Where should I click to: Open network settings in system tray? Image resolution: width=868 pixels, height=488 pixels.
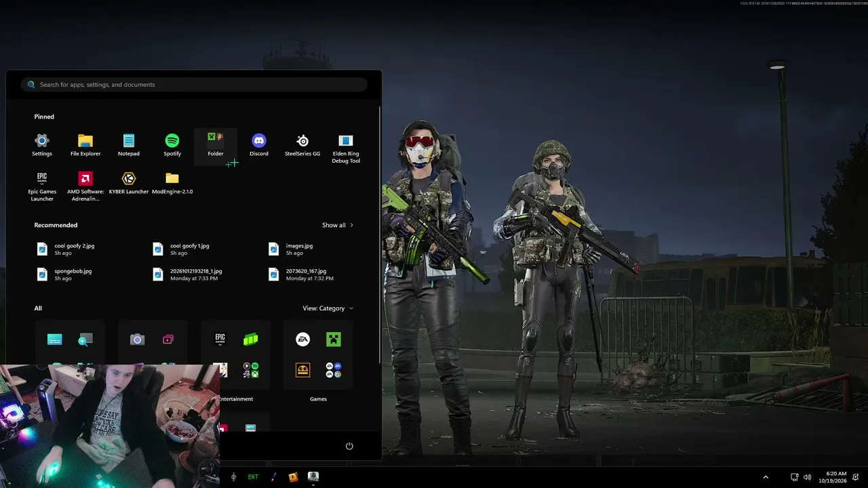(x=795, y=477)
